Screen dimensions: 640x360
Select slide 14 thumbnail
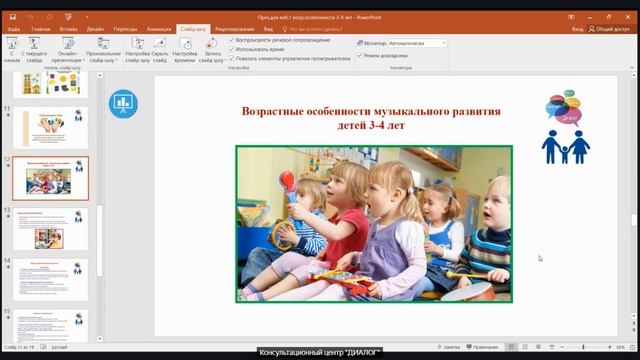tap(51, 280)
